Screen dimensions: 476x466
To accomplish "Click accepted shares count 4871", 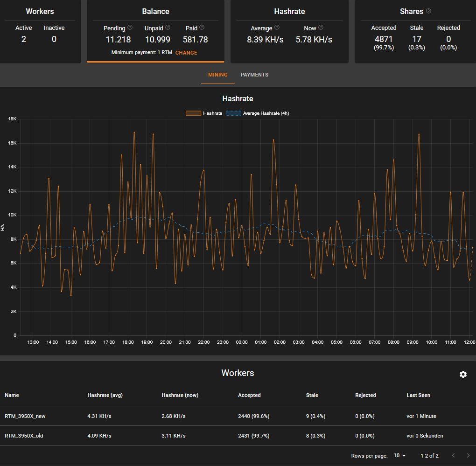I will coord(384,39).
